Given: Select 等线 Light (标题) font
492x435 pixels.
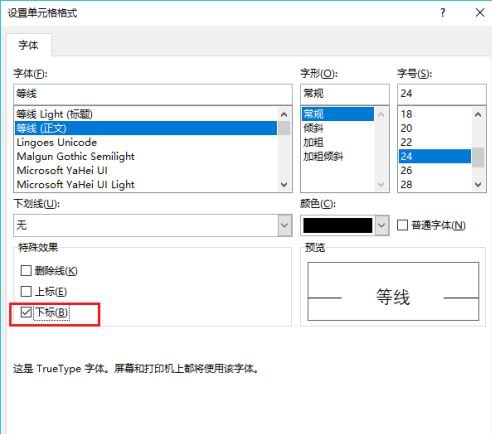Looking at the screenshot, I should (x=146, y=114).
